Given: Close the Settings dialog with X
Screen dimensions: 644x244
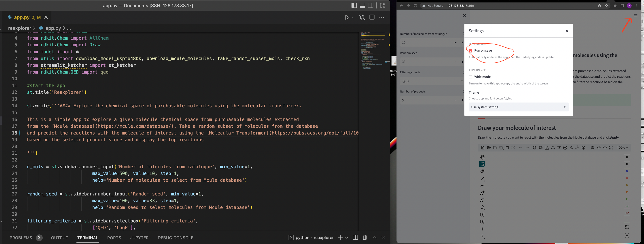Looking at the screenshot, I should click(567, 31).
